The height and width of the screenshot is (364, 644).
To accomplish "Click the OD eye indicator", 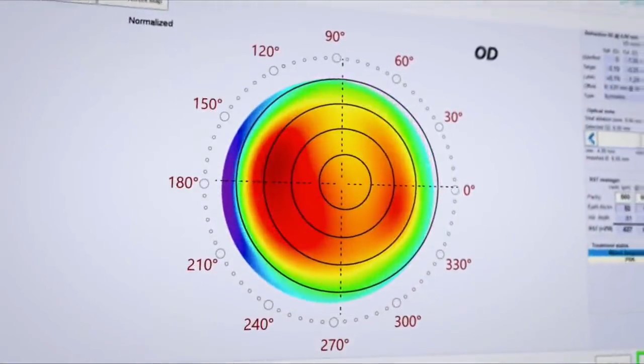I will tap(486, 53).
